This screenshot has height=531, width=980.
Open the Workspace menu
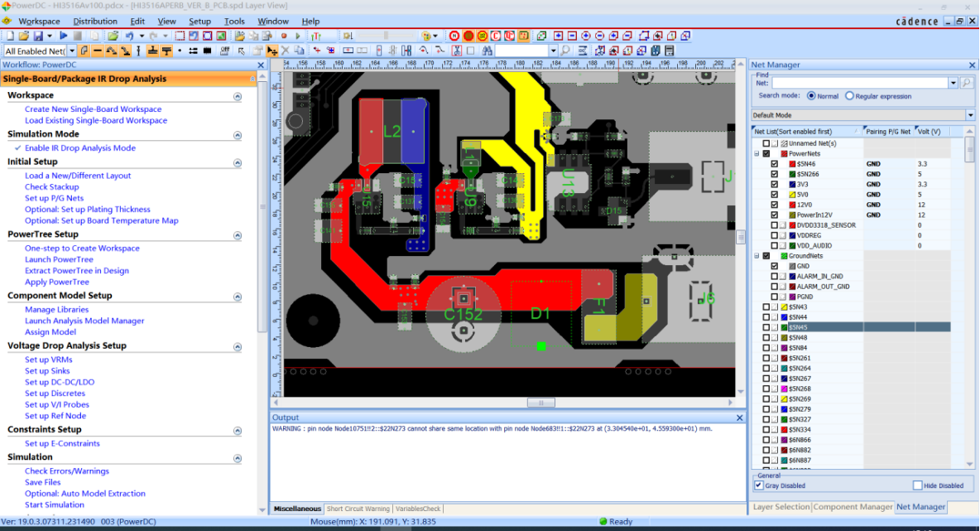tap(40, 22)
